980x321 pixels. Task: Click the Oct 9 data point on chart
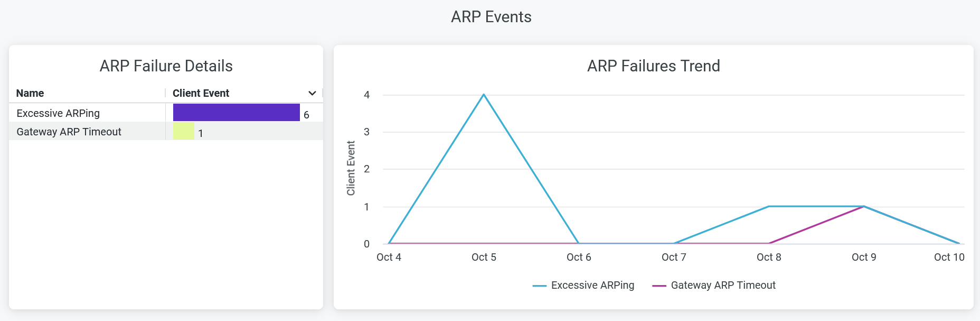click(x=864, y=206)
